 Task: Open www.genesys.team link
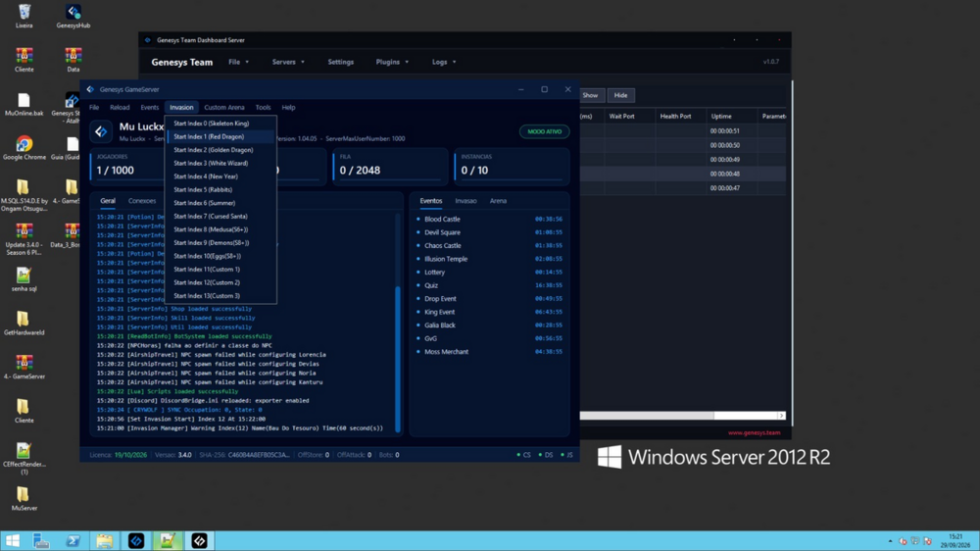[x=754, y=432]
